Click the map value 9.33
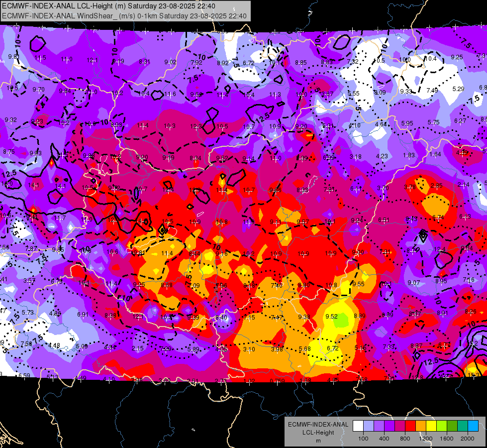Screen dimensions: 487x448 pyautogui.click(x=406, y=92)
